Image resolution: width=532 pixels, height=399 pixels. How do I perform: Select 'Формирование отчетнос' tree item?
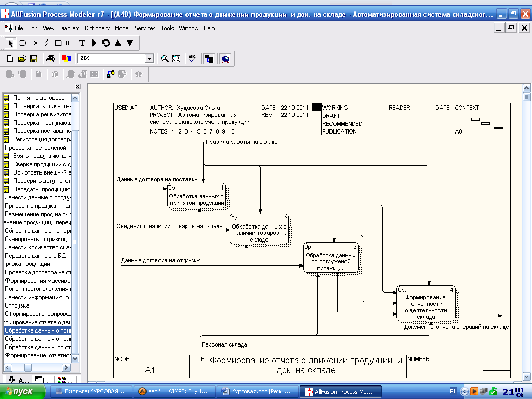point(37,355)
